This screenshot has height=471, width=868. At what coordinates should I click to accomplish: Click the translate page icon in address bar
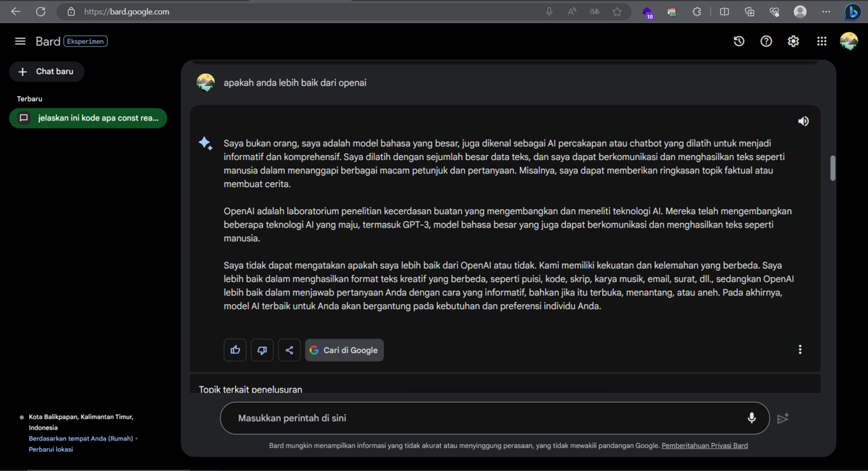[595, 12]
